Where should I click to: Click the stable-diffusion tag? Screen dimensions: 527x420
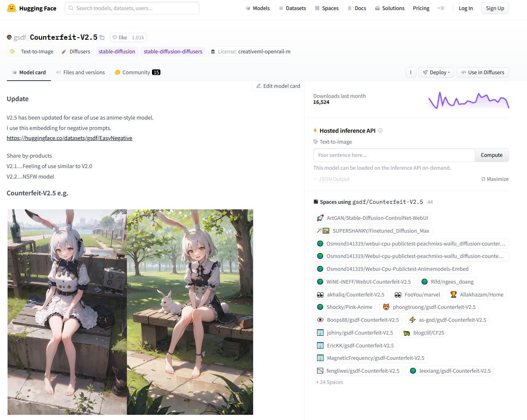tap(117, 51)
